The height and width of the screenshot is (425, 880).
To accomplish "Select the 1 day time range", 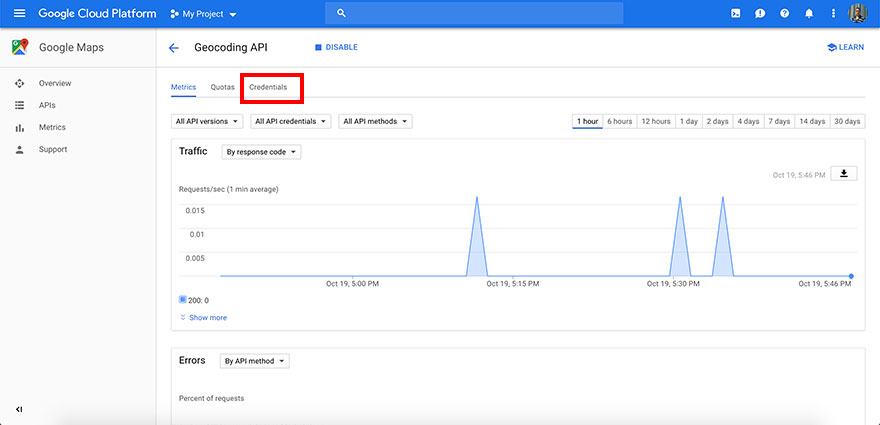I will point(689,121).
